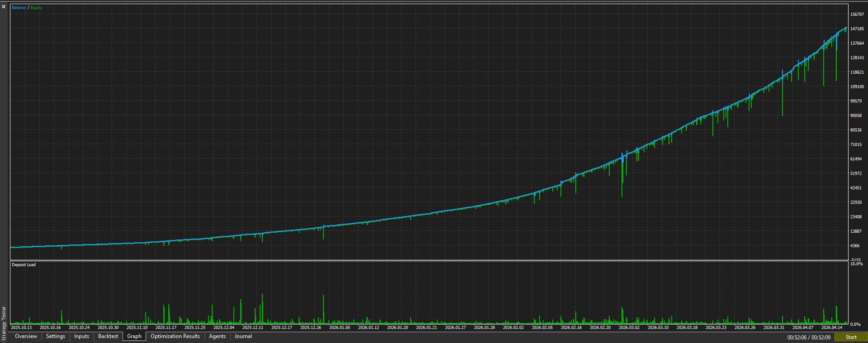Switch to the Settings tab
The width and height of the screenshot is (868, 343).
pos(56,337)
